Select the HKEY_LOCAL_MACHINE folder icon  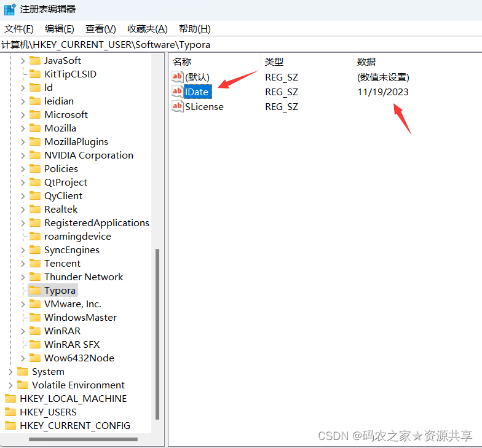coord(10,398)
